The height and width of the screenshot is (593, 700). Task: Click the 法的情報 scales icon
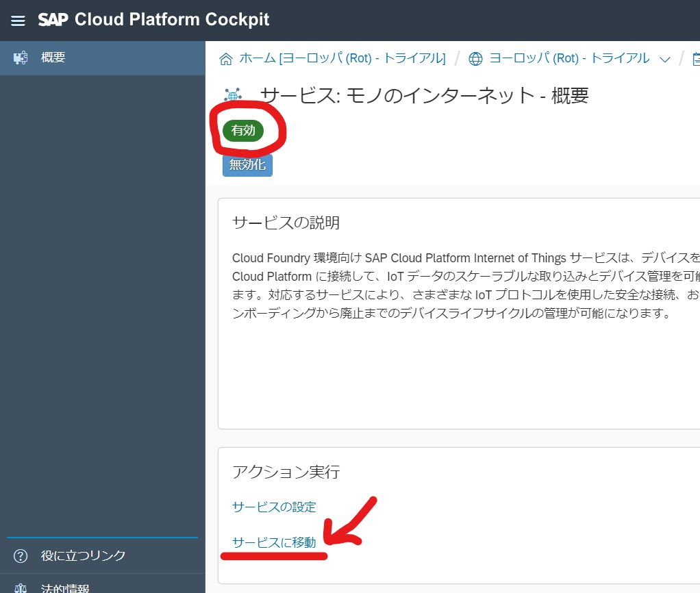(x=21, y=588)
